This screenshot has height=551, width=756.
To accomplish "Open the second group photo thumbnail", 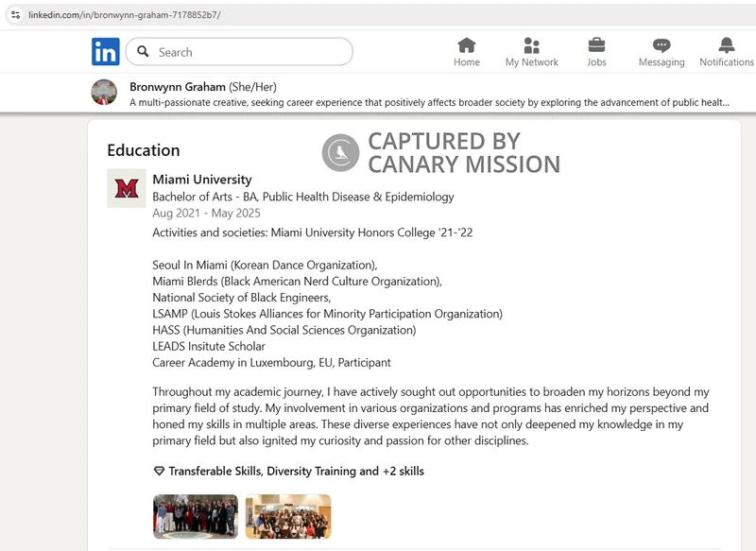I will click(x=288, y=516).
